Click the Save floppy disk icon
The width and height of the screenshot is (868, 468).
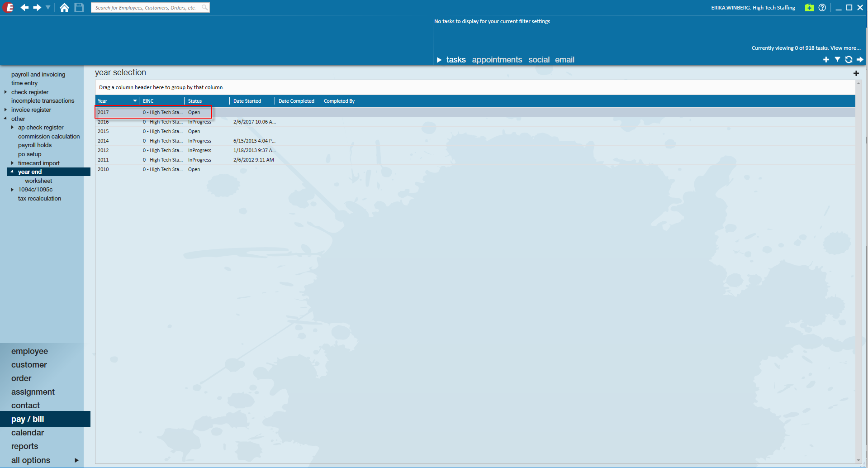pos(79,8)
